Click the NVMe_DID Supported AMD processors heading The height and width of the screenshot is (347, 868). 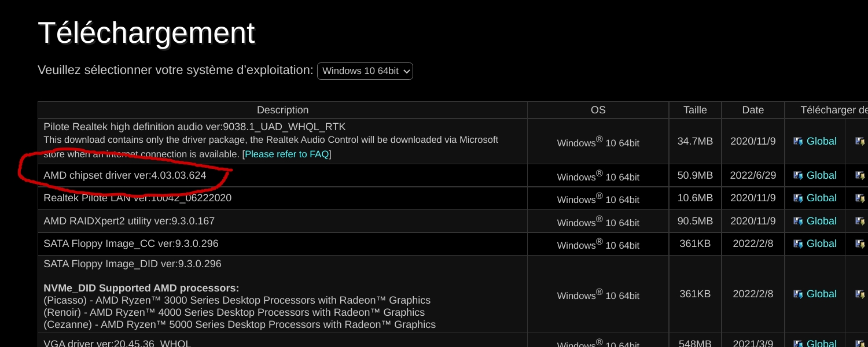[x=141, y=288]
